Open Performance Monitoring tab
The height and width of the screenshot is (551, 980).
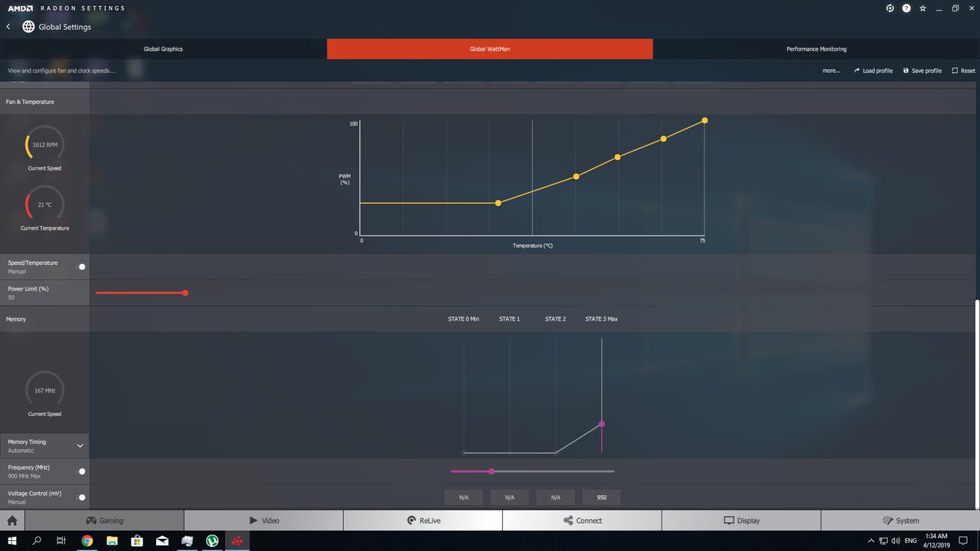pos(816,49)
